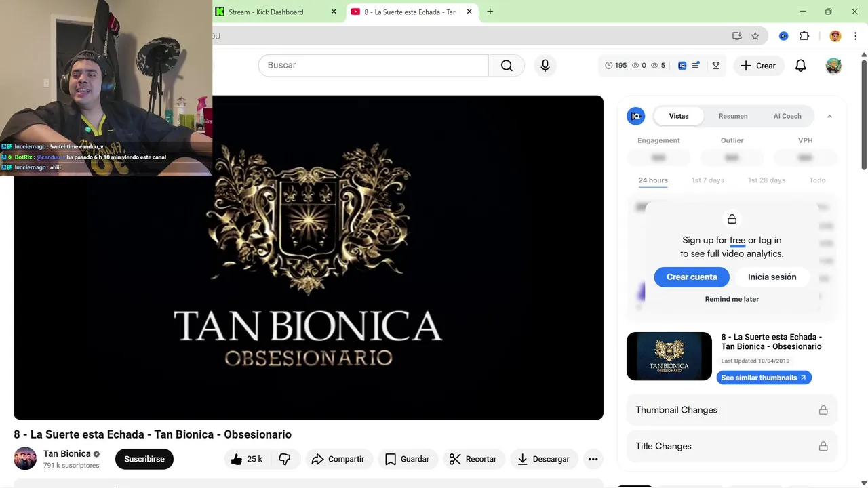The height and width of the screenshot is (488, 868).
Task: Click Remind me later link
Action: pos(732,299)
